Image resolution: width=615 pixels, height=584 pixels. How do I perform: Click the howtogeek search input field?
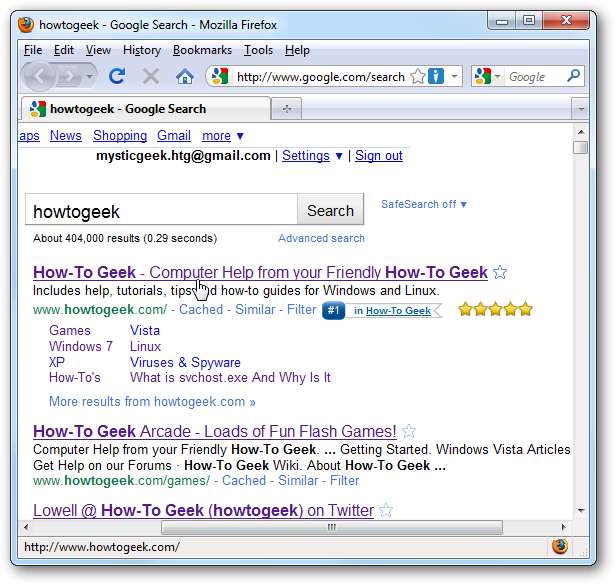[162, 211]
